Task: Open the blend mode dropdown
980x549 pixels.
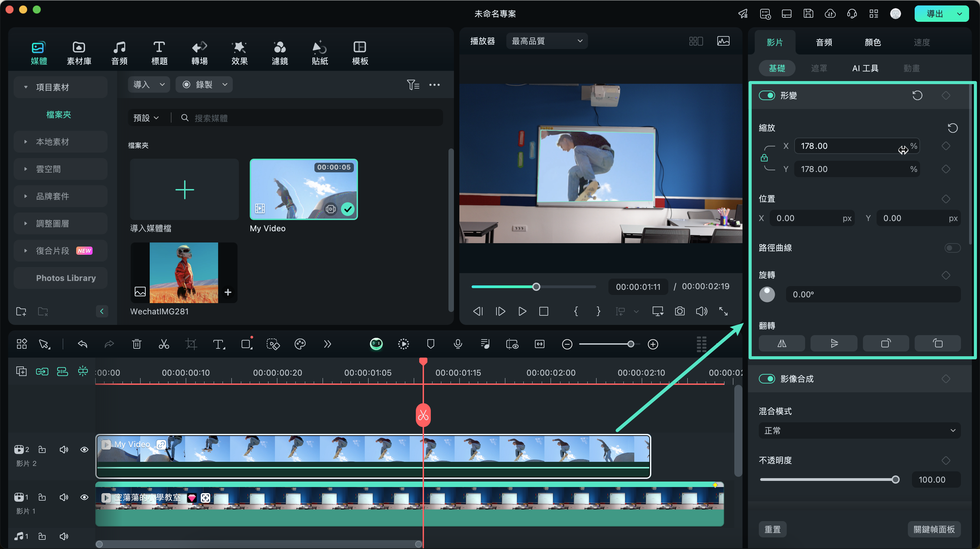Action: [860, 430]
